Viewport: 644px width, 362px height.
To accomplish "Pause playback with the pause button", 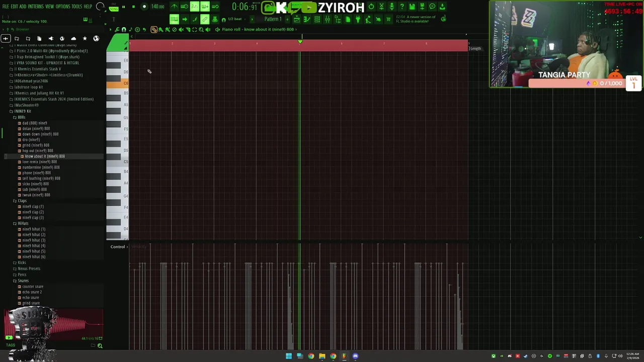I will (123, 7).
